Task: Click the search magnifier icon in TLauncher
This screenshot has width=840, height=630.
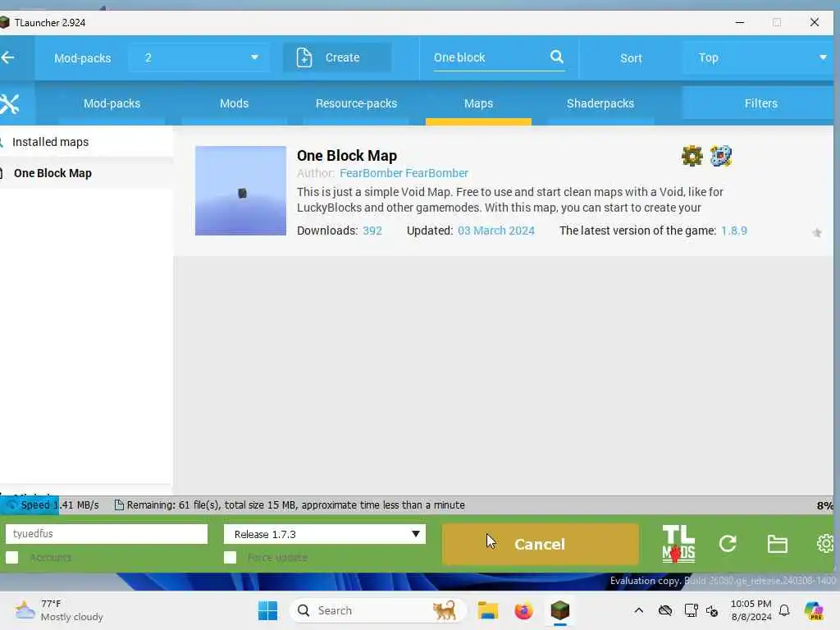Action: click(557, 57)
